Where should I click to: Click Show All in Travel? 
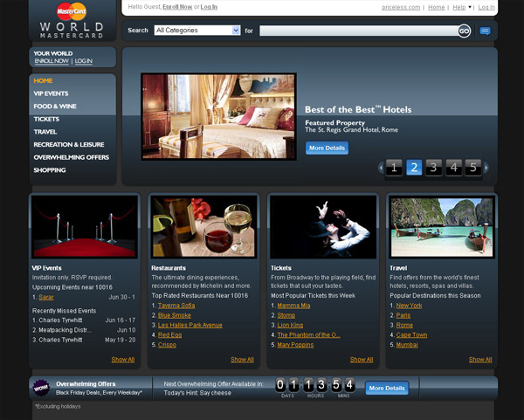click(480, 360)
